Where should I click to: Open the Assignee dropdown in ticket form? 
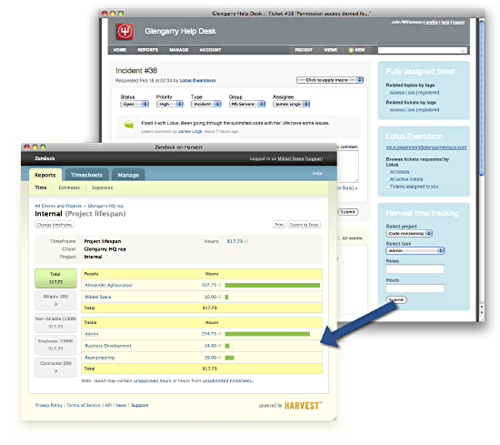pos(291,104)
